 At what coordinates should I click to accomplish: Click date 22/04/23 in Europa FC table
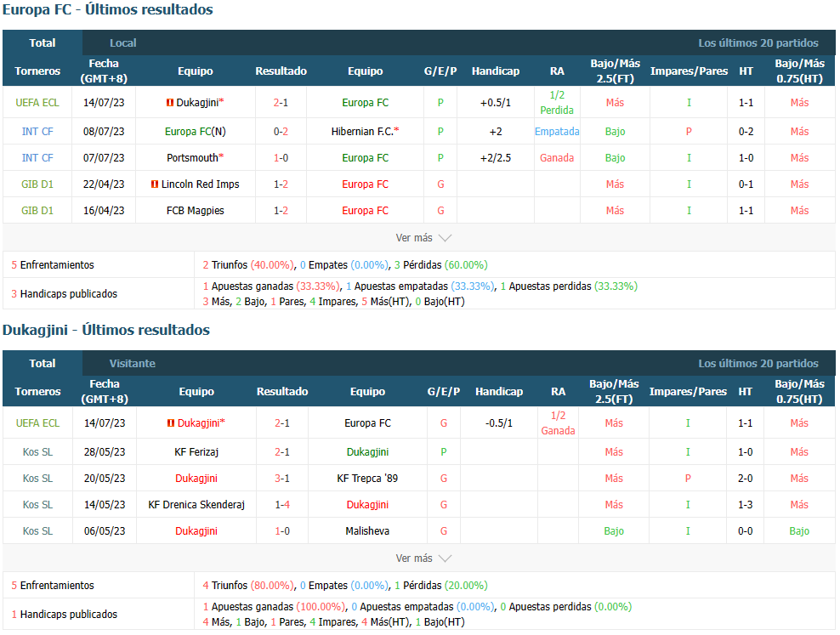[104, 184]
